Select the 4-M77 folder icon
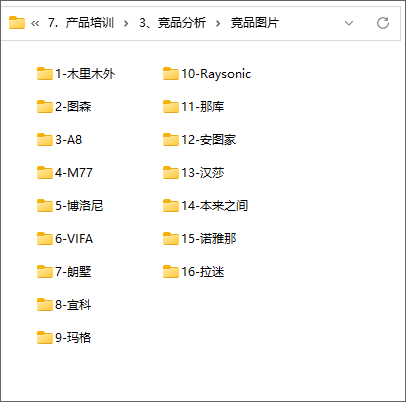This screenshot has width=406, height=402. [45, 173]
